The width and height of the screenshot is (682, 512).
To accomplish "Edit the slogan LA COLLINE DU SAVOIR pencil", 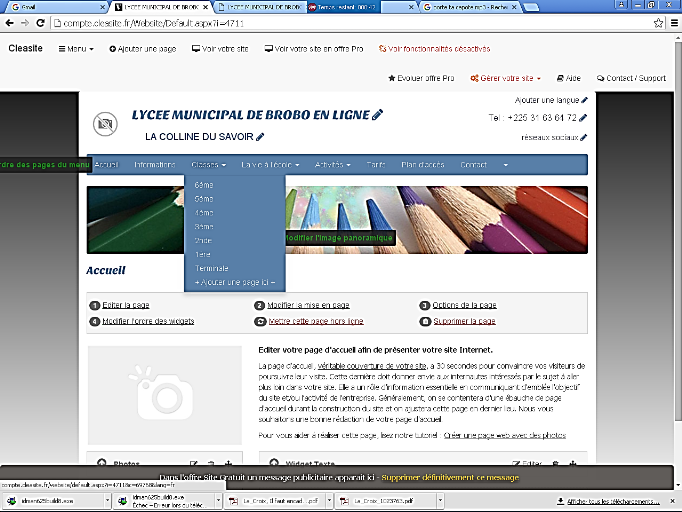I will [260, 137].
